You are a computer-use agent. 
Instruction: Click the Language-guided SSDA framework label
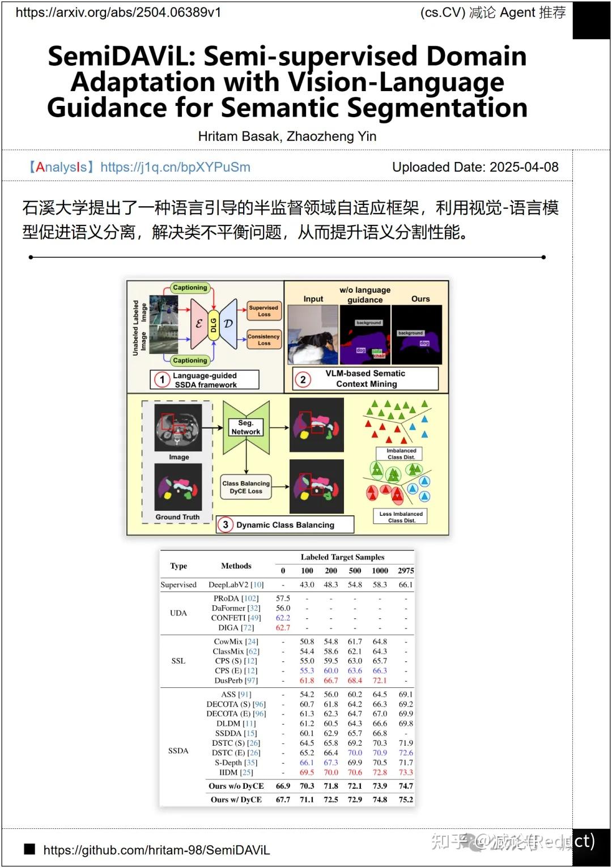pos(205,380)
